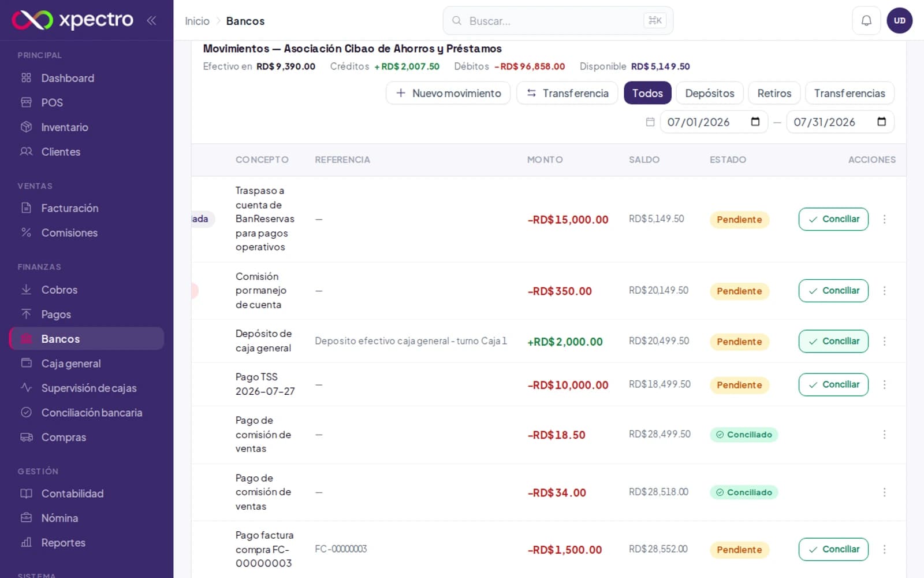Click the Créditos +RD$2,007.50 amount
Image resolution: width=924 pixels, height=578 pixels.
(407, 66)
